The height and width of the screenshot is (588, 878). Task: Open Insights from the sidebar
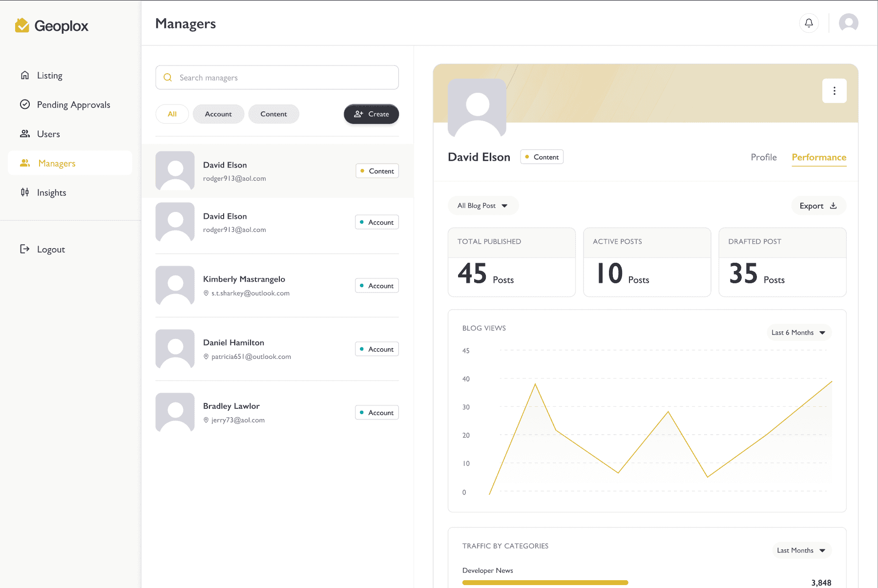point(70,192)
